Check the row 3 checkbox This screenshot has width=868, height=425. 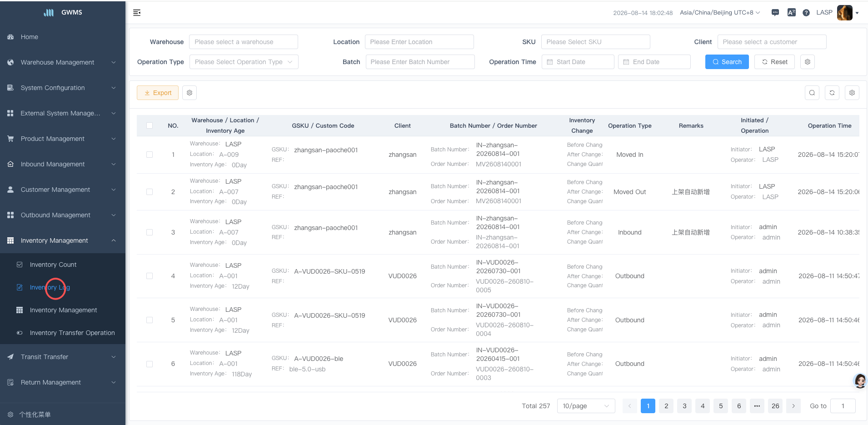(x=150, y=232)
